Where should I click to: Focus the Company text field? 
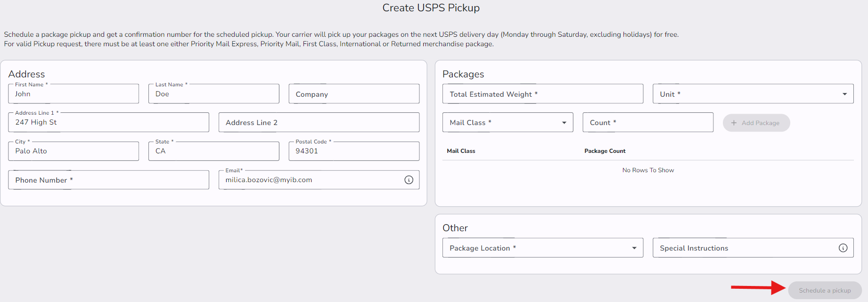pyautogui.click(x=353, y=94)
